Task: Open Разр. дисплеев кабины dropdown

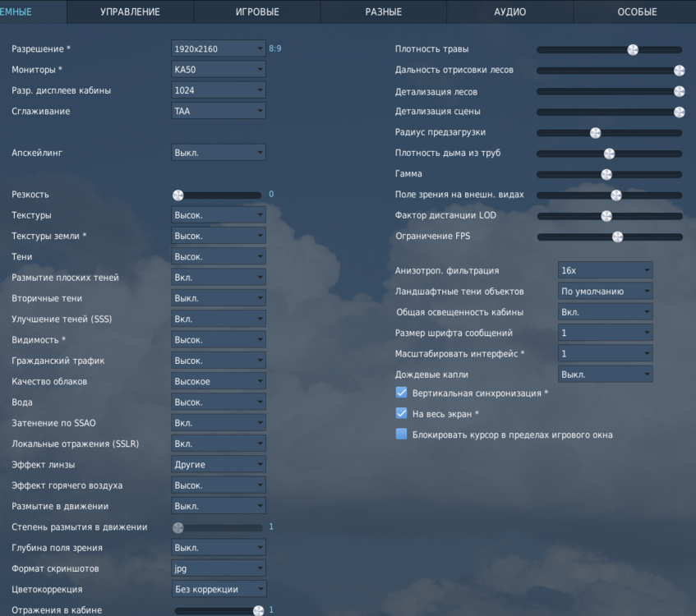Action: 219,90
